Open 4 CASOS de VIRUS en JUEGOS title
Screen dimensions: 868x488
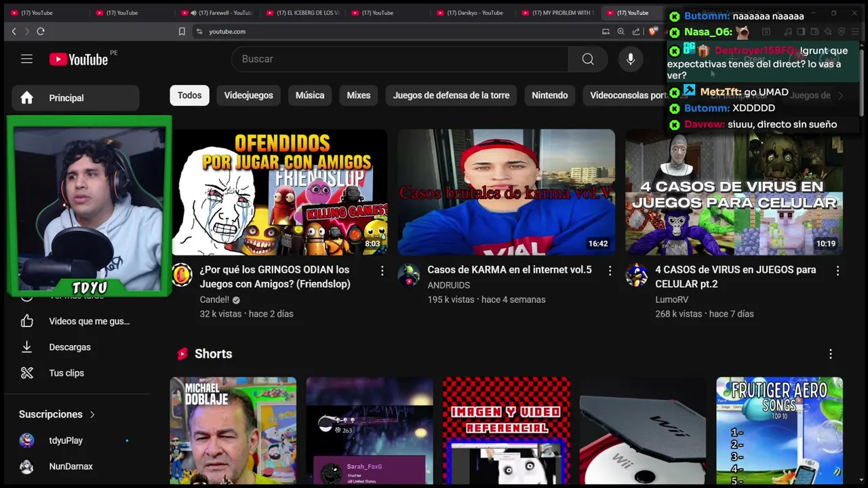[x=736, y=277]
